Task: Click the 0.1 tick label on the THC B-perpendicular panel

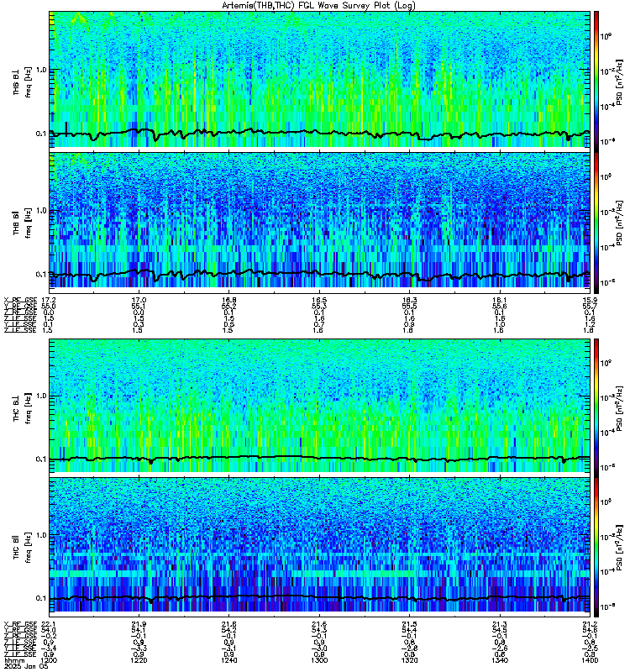Action: pyautogui.click(x=40, y=459)
